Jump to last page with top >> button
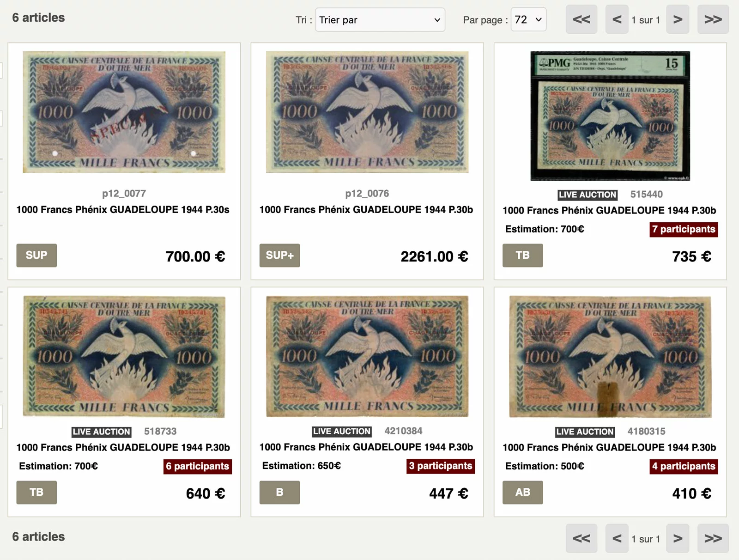The height and width of the screenshot is (560, 739). click(x=713, y=19)
